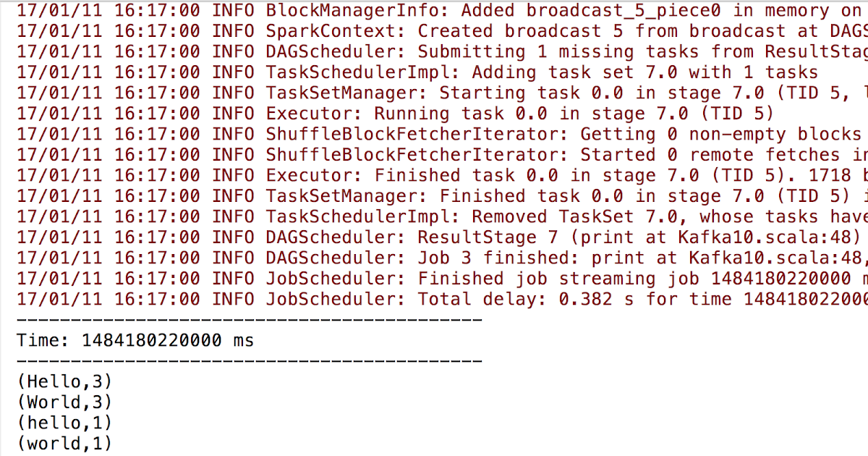868x456 pixels.
Task: Select the (World,3) output result
Action: 65,402
